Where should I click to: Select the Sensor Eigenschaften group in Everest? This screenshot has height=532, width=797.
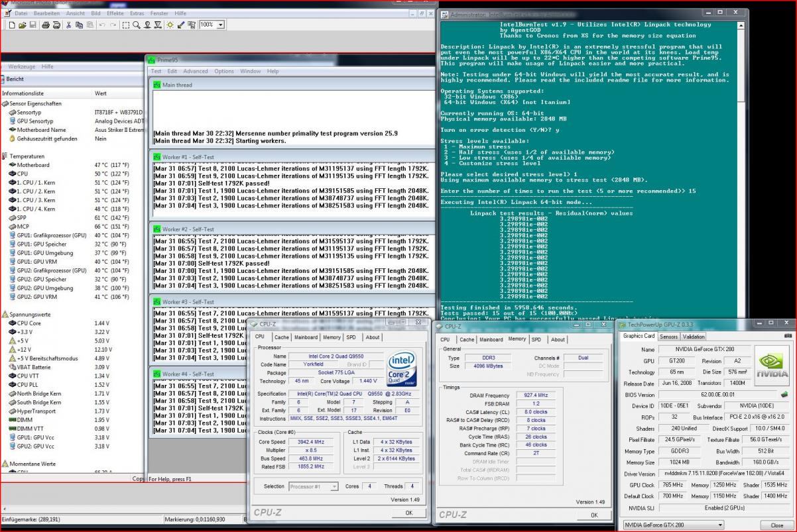31,103
